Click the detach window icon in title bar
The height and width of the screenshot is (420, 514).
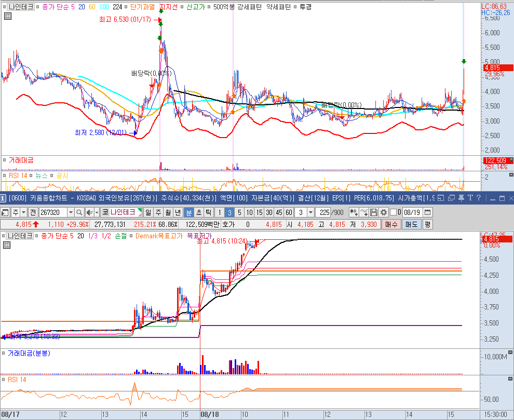pos(451,198)
